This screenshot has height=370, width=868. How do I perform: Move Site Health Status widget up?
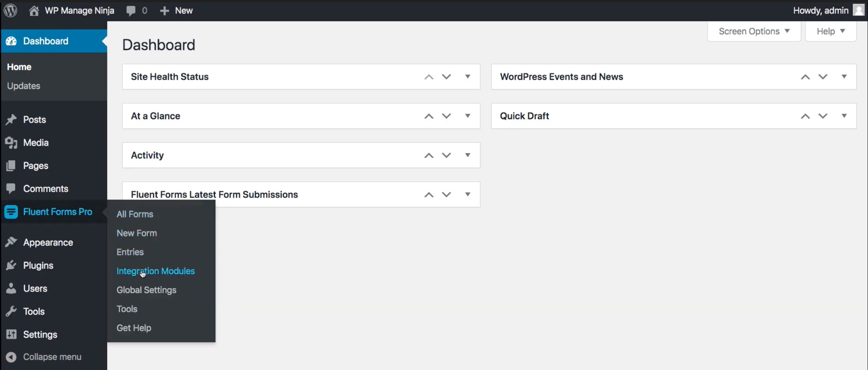tap(429, 77)
